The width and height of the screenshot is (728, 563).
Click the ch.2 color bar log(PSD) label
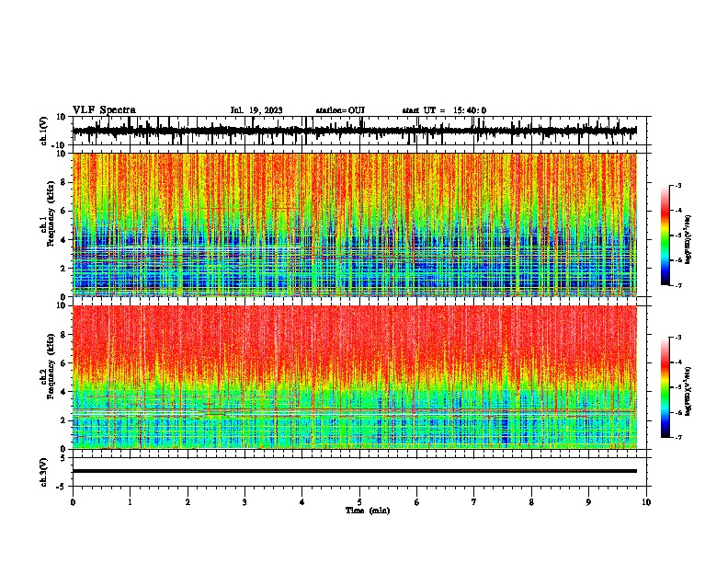(x=688, y=391)
